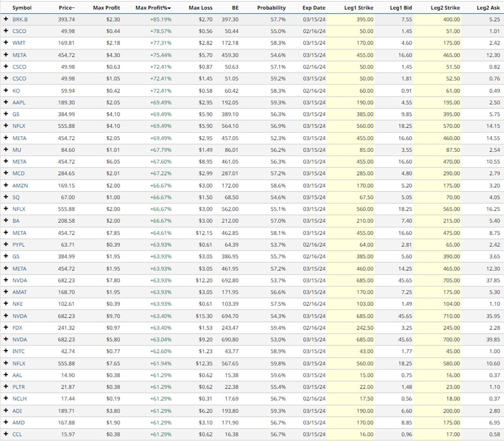Viewport: 504px width, 441px height.
Task: Sort by Leg1 Bid column header
Action: (x=401, y=8)
